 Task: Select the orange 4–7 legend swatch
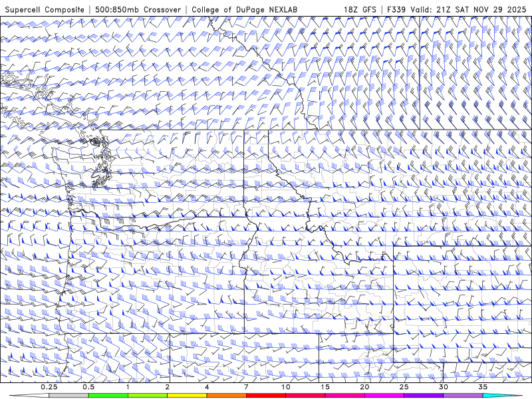[226, 396]
